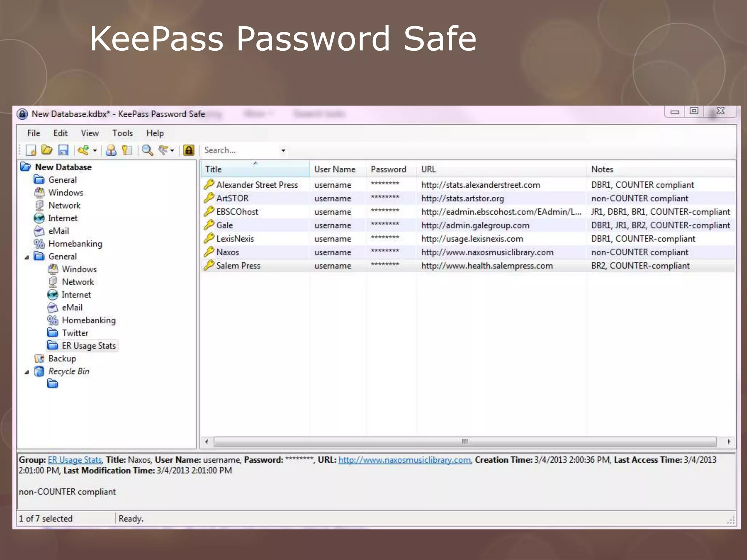This screenshot has width=747, height=560.
Task: Select unnamed folder under Recycle Bin
Action: 53,384
